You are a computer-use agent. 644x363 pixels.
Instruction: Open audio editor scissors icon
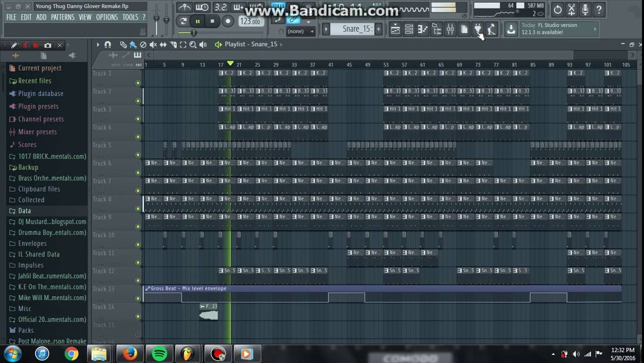(x=571, y=9)
